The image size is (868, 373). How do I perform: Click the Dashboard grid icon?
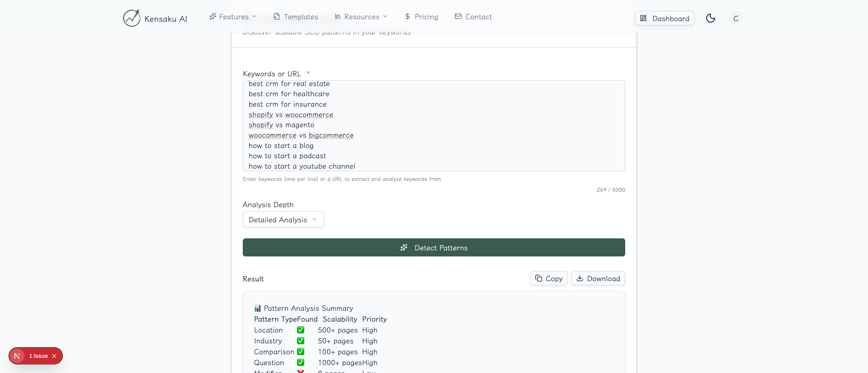643,18
